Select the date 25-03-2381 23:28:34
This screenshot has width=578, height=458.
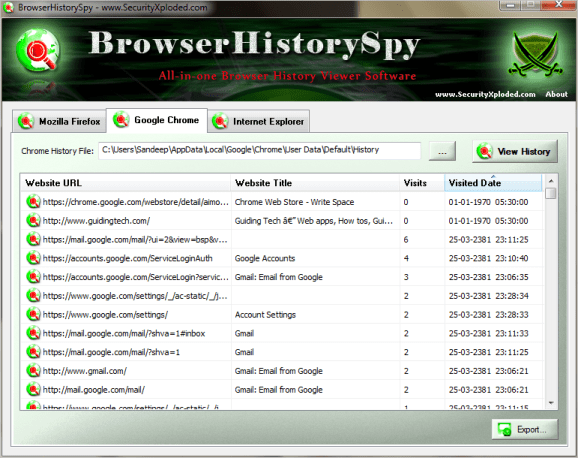pyautogui.click(x=488, y=296)
